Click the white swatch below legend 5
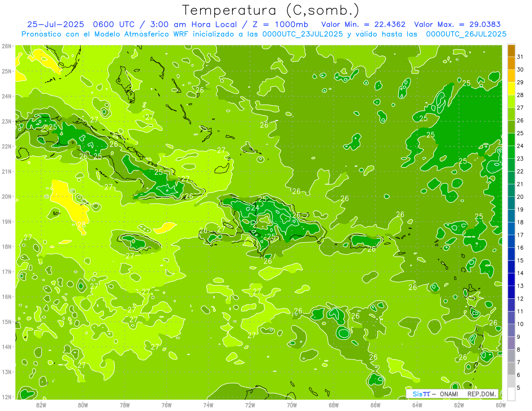 tap(511, 394)
